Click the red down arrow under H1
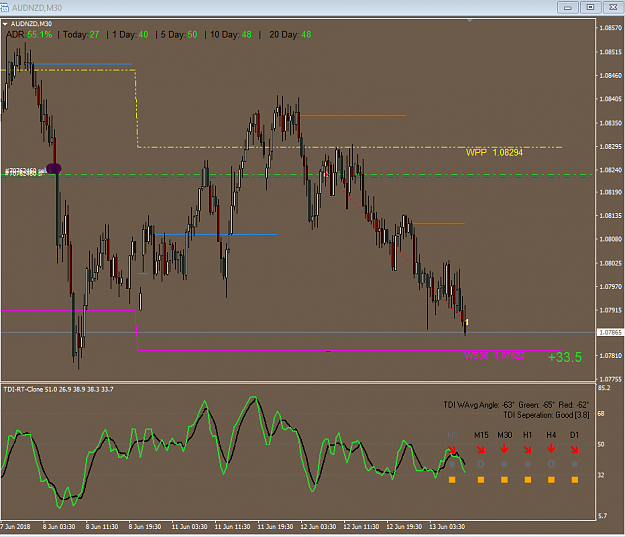Screen dimensions: 625x537 (x=528, y=450)
